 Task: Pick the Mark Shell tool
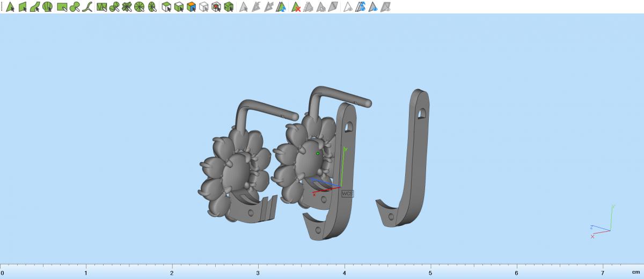[x=48, y=7]
